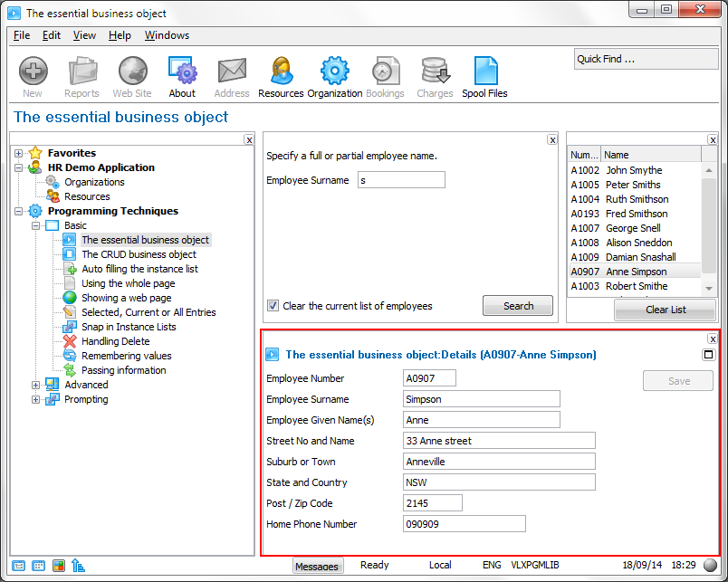
Task: Open the Web Site globe icon
Action: click(x=132, y=71)
